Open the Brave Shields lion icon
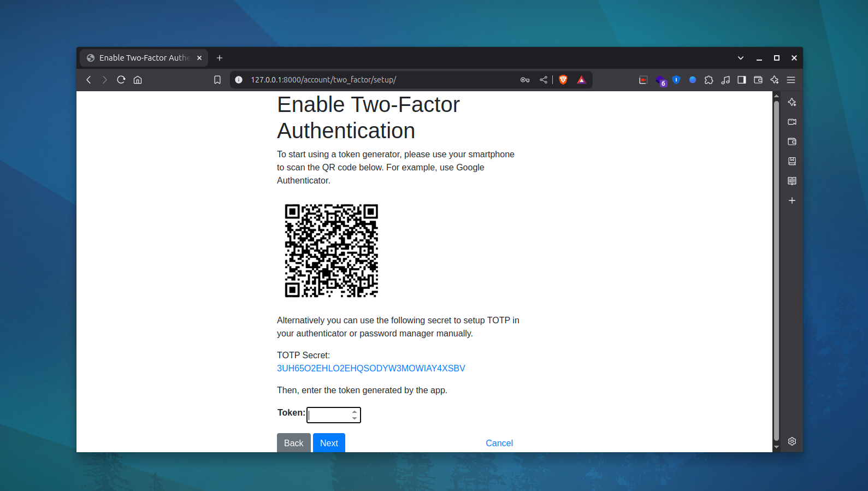Image resolution: width=868 pixels, height=491 pixels. coord(563,80)
